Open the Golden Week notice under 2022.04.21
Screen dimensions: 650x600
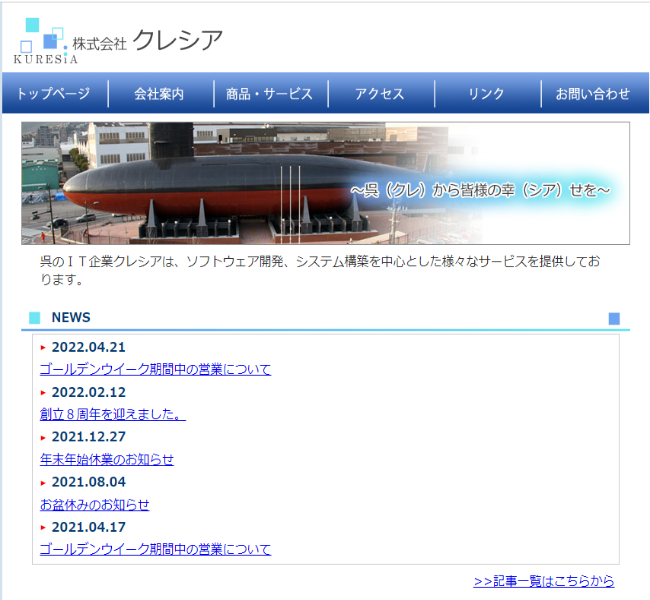point(155,369)
